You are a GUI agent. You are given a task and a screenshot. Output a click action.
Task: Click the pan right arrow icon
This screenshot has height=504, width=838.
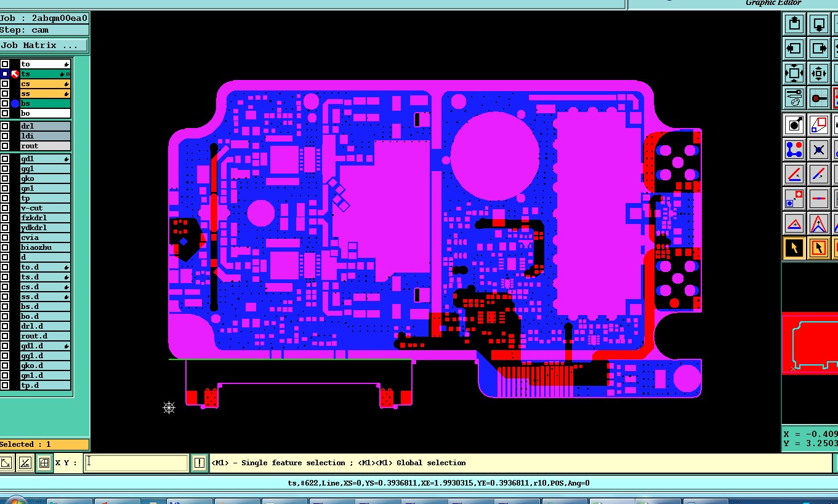click(818, 49)
